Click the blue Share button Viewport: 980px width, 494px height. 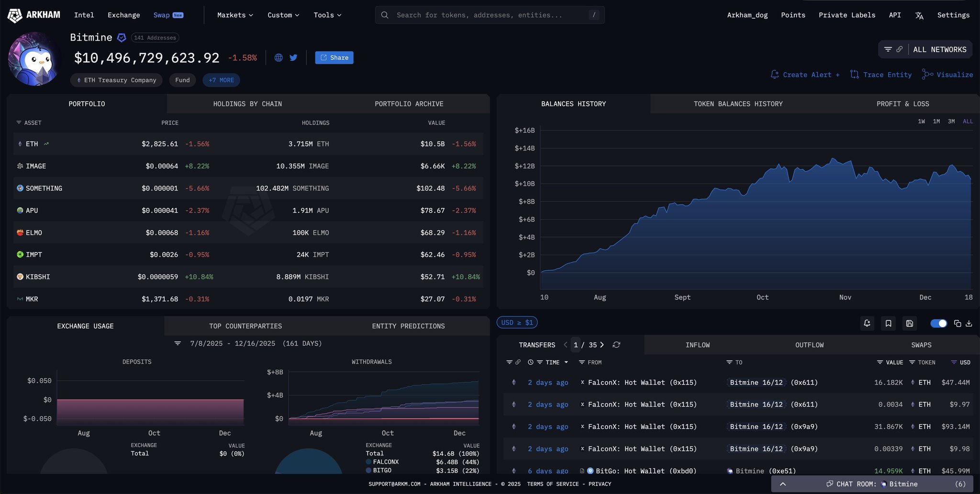coord(334,58)
